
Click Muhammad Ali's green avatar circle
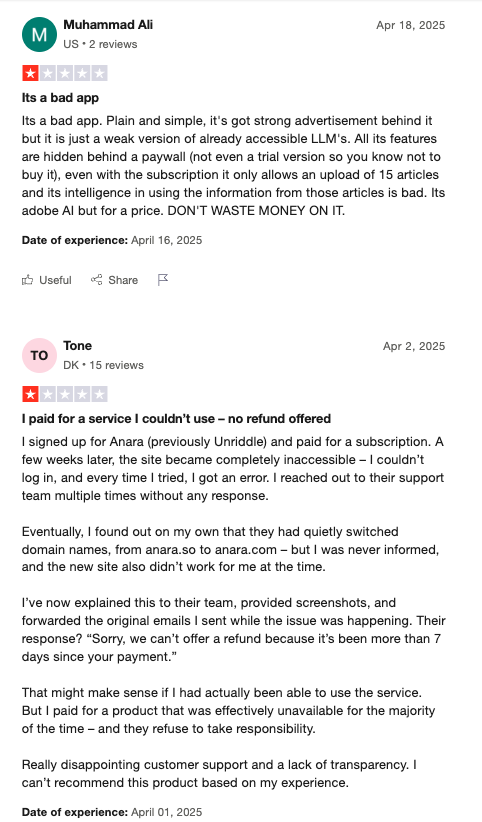point(39,35)
